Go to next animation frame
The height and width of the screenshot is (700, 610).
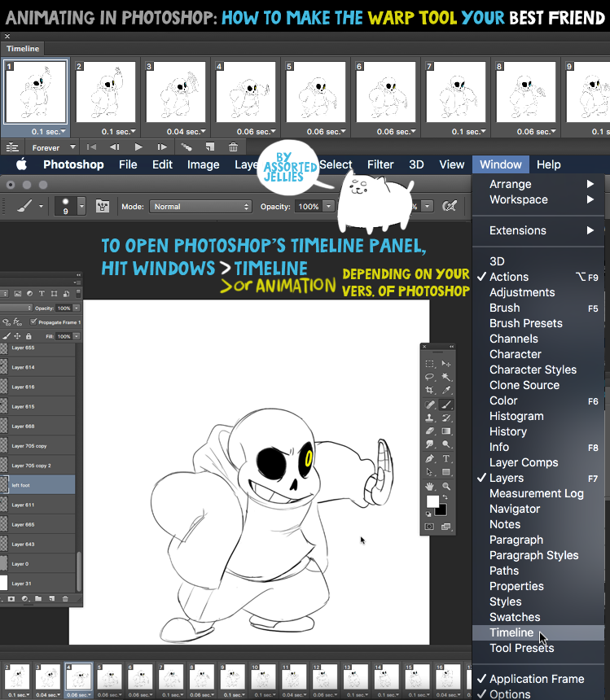coord(162,147)
